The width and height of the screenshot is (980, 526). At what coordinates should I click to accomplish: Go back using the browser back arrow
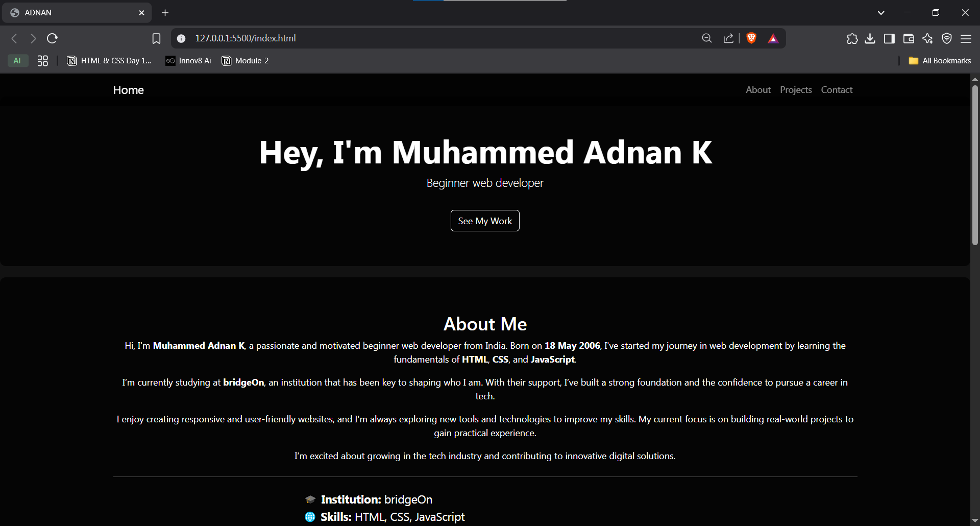(x=14, y=38)
